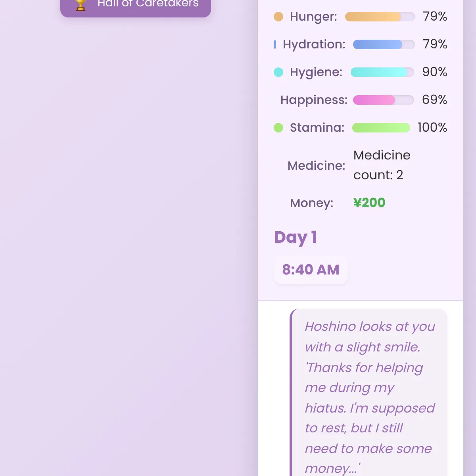Click the Day 1 heading
The width and height of the screenshot is (476, 476).
click(296, 237)
